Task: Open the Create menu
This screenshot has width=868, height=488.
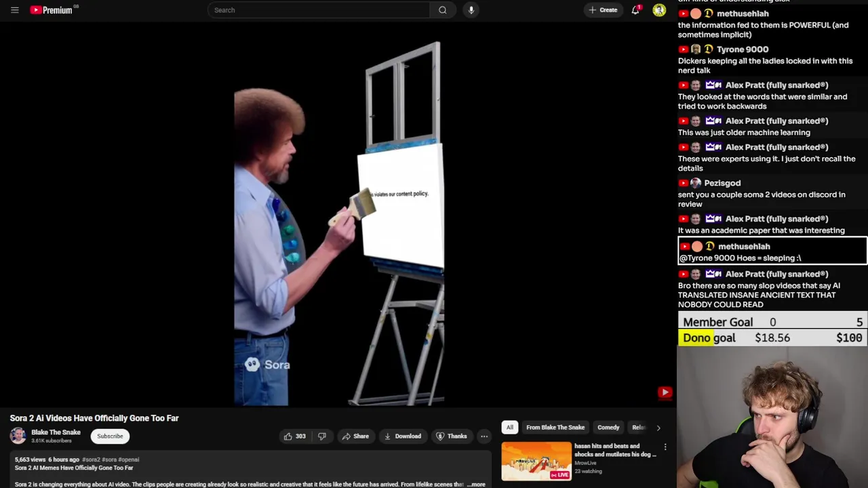Action: tap(603, 10)
